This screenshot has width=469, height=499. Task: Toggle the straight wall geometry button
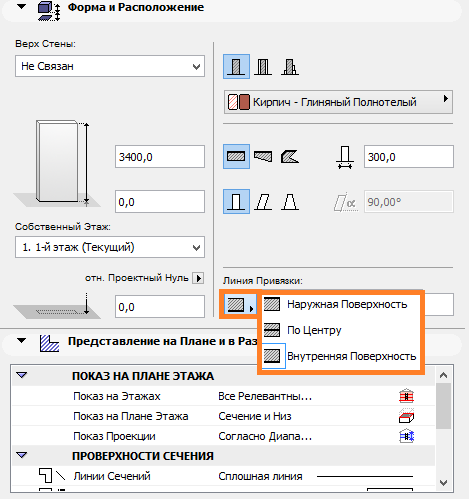tap(236, 156)
